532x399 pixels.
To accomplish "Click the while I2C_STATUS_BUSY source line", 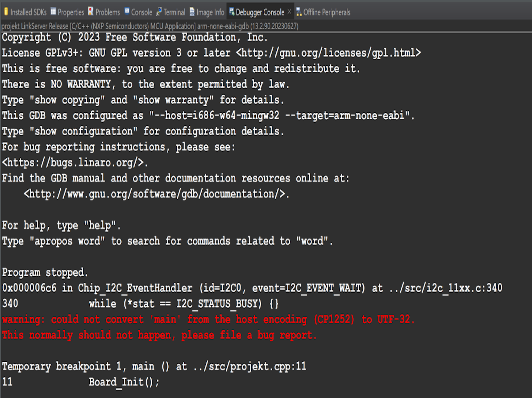I will click(184, 304).
